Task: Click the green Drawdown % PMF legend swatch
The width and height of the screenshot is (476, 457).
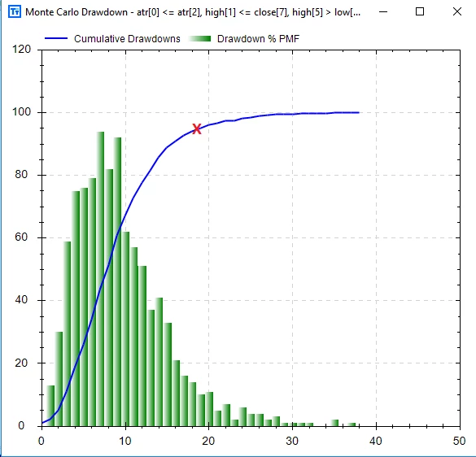Action: 199,38
